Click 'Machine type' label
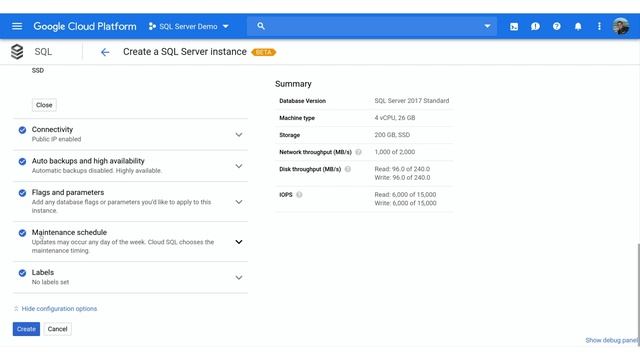This screenshot has height=360, width=640. 297,118
